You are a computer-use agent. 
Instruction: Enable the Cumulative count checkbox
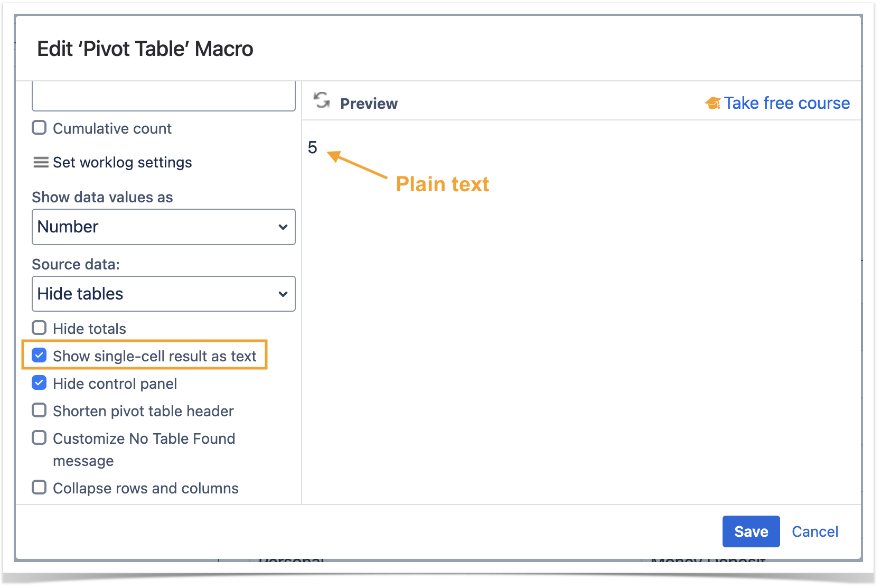click(x=39, y=128)
